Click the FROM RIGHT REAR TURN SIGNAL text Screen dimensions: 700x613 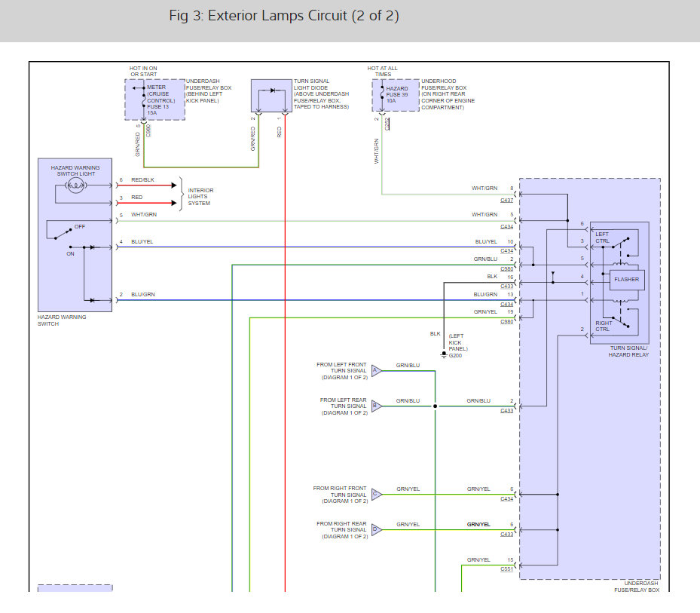342,530
